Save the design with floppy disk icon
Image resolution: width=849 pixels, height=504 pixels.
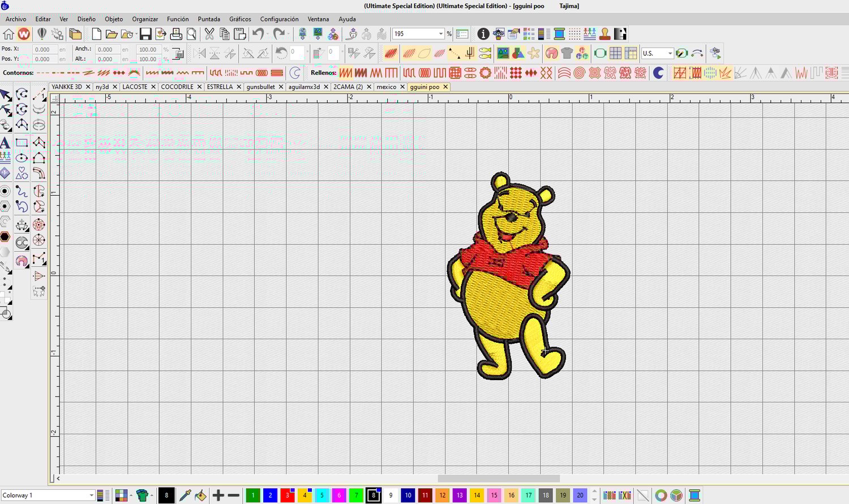click(146, 34)
